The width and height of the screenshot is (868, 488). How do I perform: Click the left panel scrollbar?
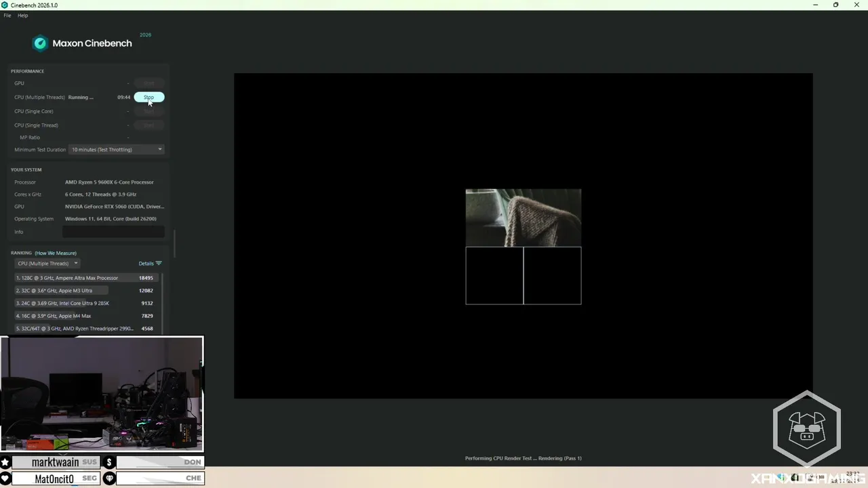pos(175,244)
